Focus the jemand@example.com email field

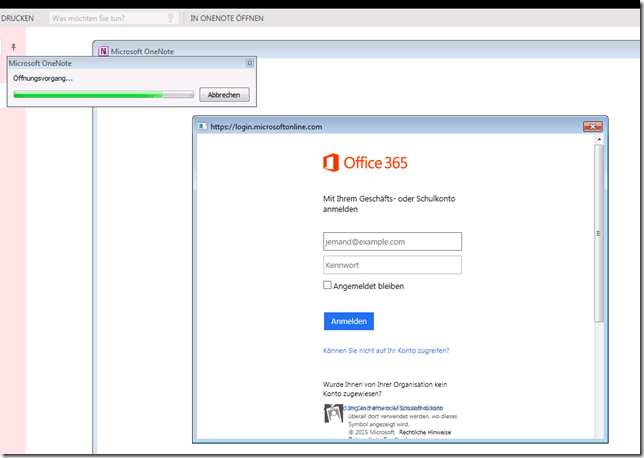(x=392, y=241)
